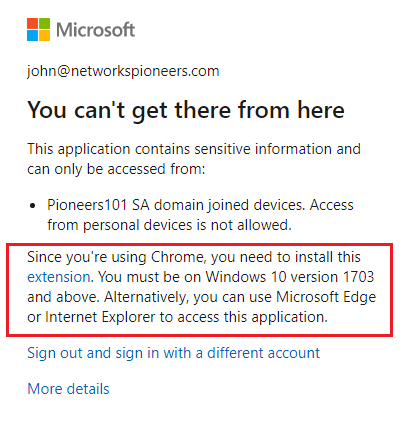
Task: Click the Microsoft four-square logo icon
Action: (38, 29)
